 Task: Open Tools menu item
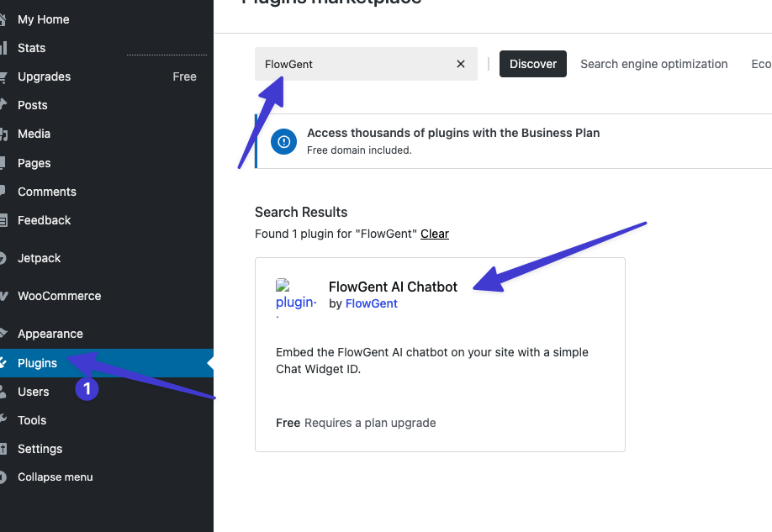(x=32, y=419)
